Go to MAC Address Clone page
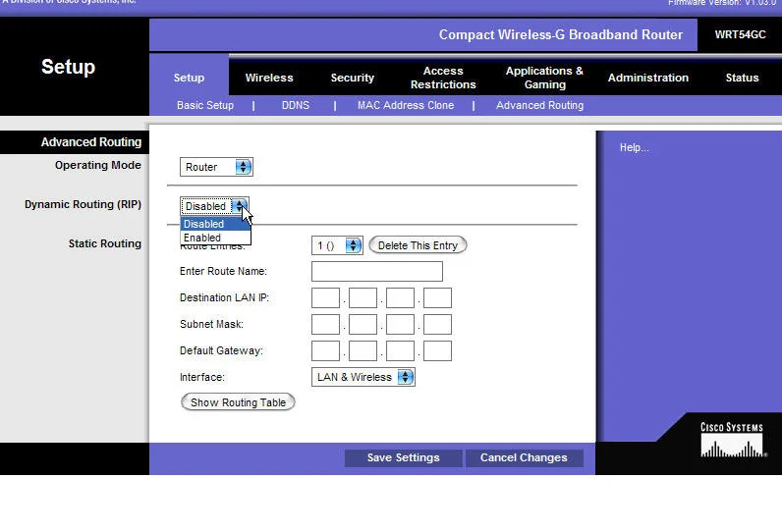782x532 pixels. pos(405,105)
